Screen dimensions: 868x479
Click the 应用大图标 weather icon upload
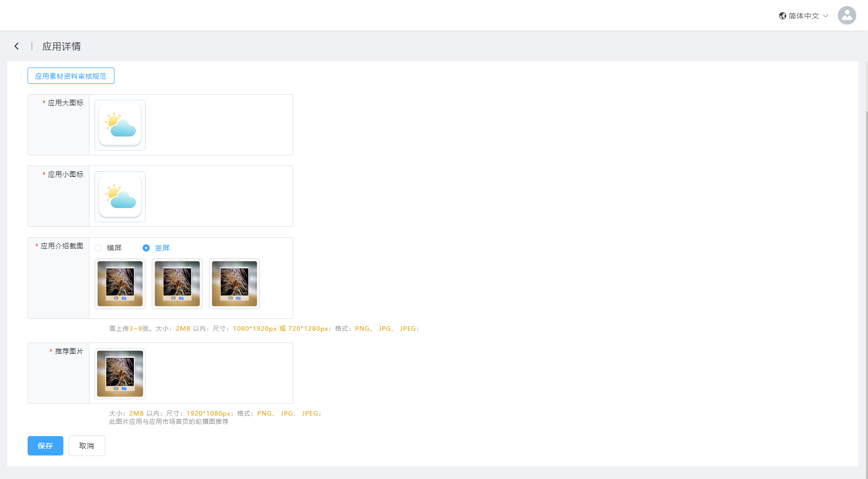coord(120,125)
